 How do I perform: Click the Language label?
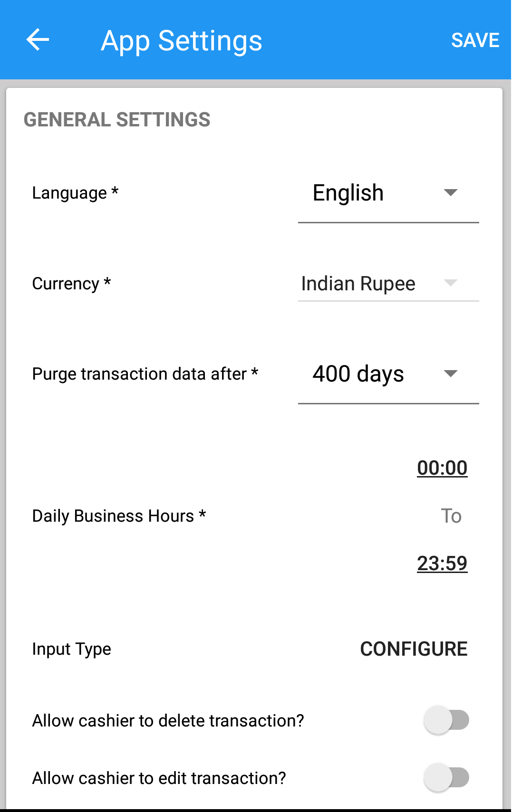pyautogui.click(x=75, y=193)
